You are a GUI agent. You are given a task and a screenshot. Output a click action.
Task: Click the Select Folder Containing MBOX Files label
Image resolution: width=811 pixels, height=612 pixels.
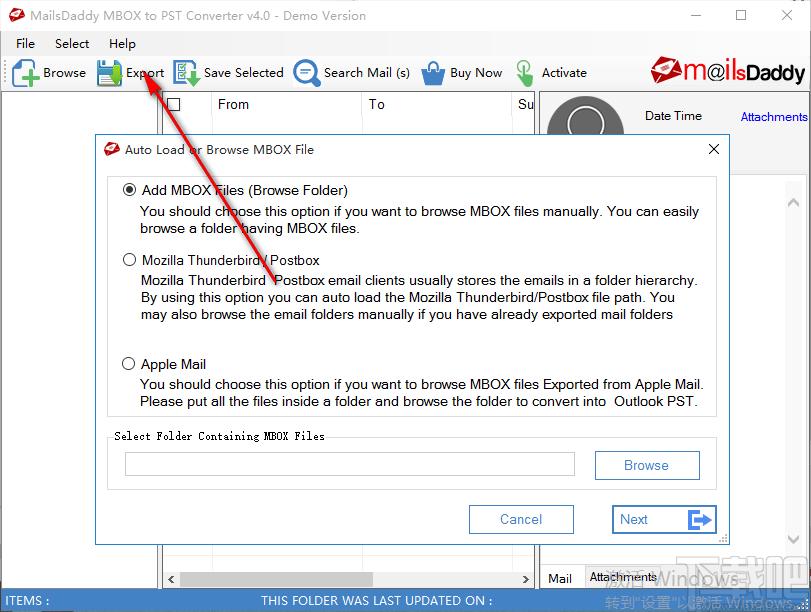[x=219, y=436]
